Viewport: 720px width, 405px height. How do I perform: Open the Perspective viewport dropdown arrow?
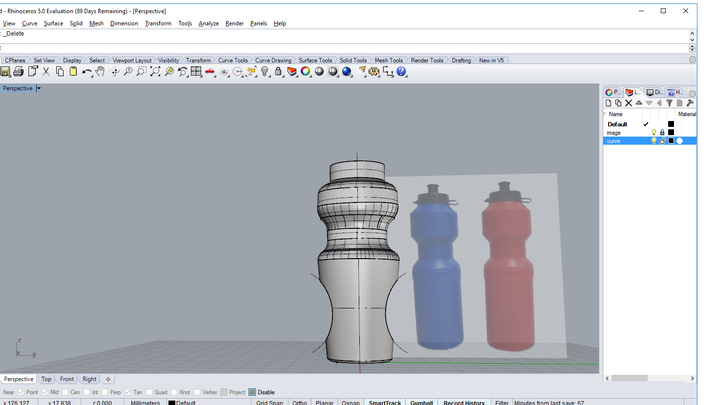point(38,88)
